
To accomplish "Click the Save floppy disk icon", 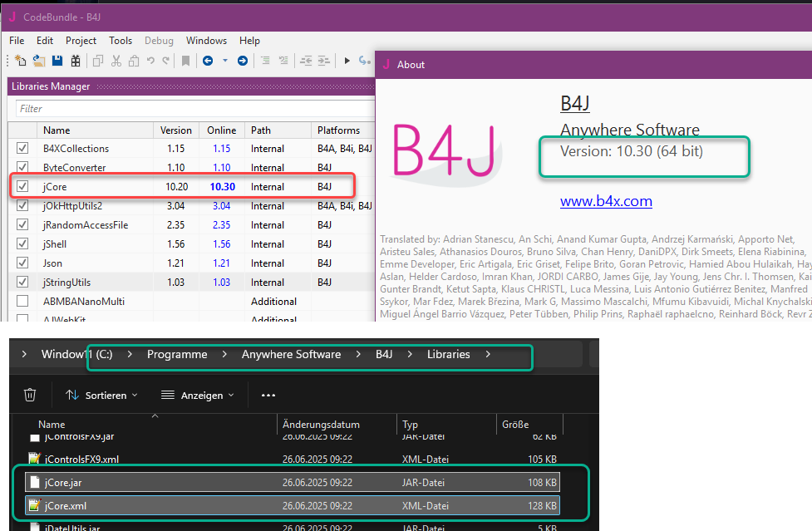I will coord(57,61).
